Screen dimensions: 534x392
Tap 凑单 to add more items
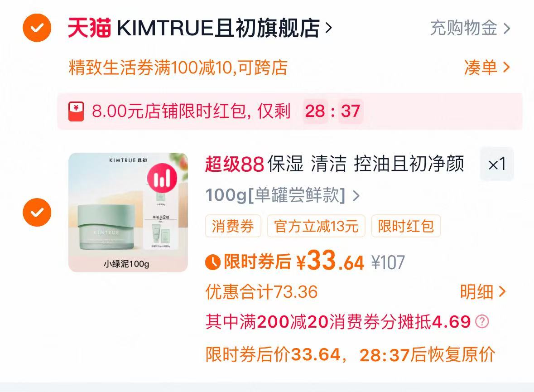[487, 67]
